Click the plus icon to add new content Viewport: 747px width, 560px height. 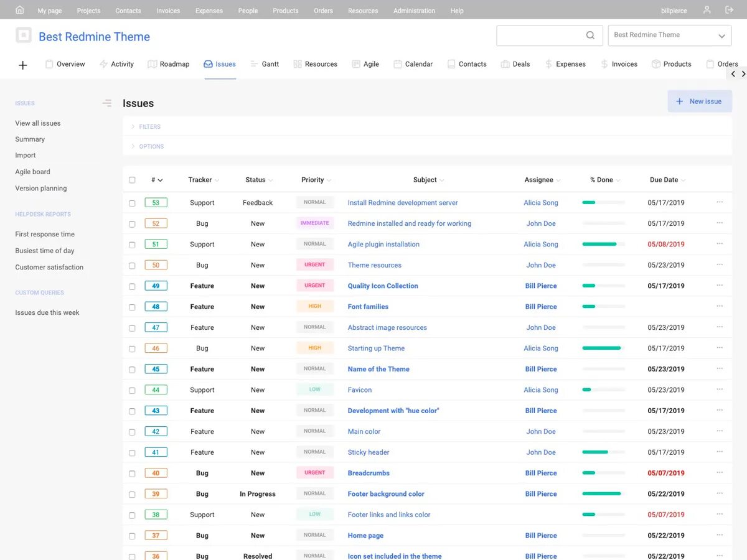[x=23, y=65]
